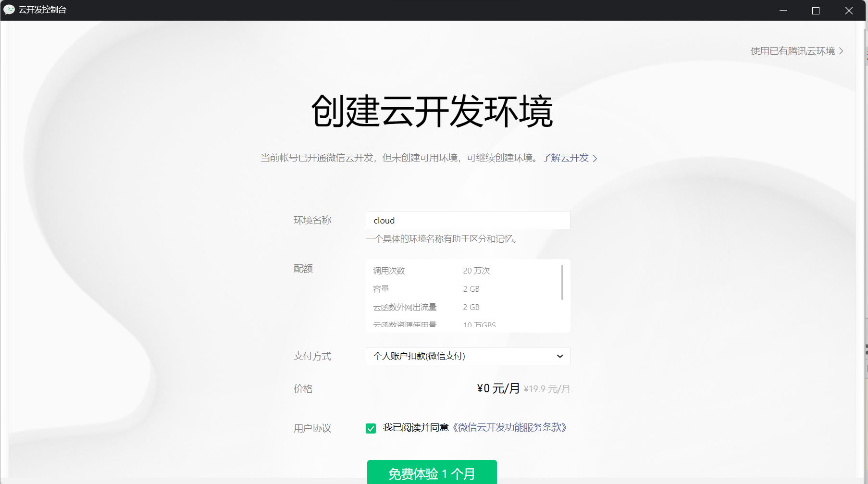Click the quota list scrollbar thumb

tap(562, 282)
